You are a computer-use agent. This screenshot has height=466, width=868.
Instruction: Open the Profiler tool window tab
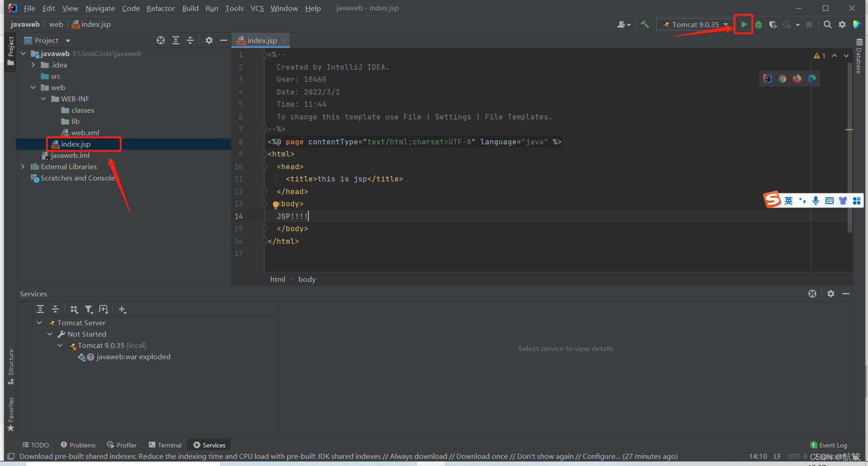[x=122, y=445]
